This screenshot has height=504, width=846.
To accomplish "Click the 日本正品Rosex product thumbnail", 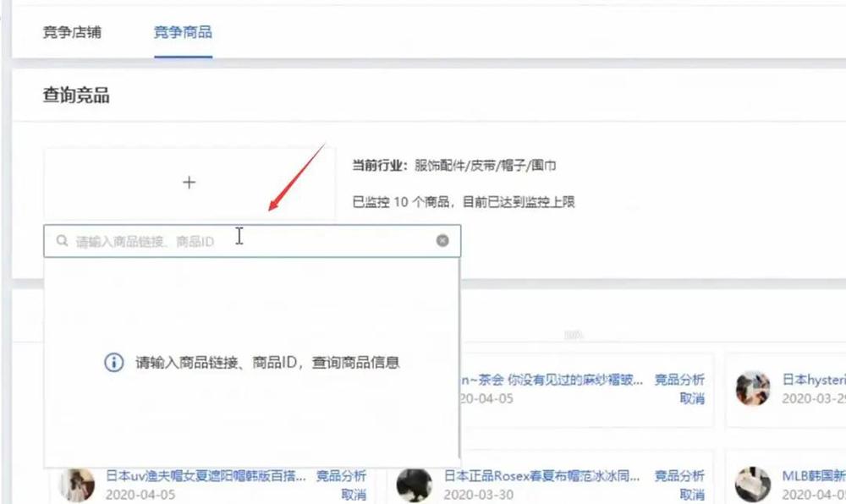I will [414, 485].
